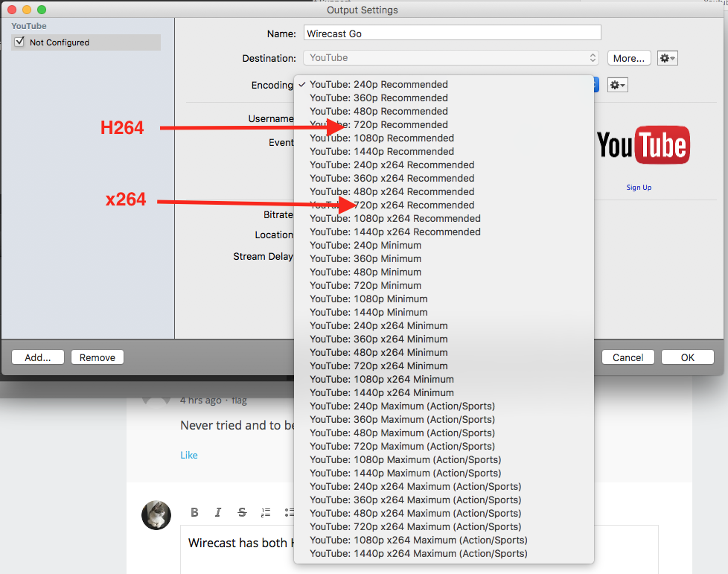Choose YouTube: 360p Maximum (Action/Sports)
This screenshot has width=728, height=574.
(x=444, y=420)
